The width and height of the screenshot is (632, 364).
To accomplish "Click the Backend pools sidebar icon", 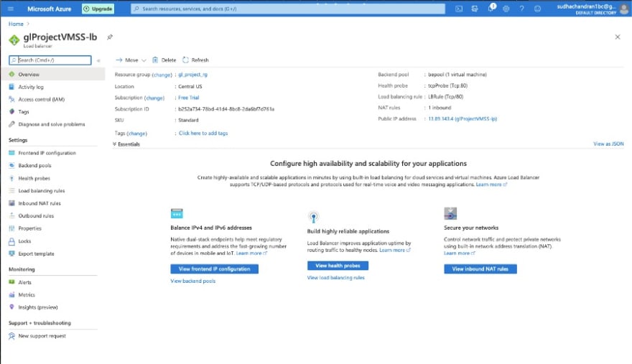I will (11, 165).
